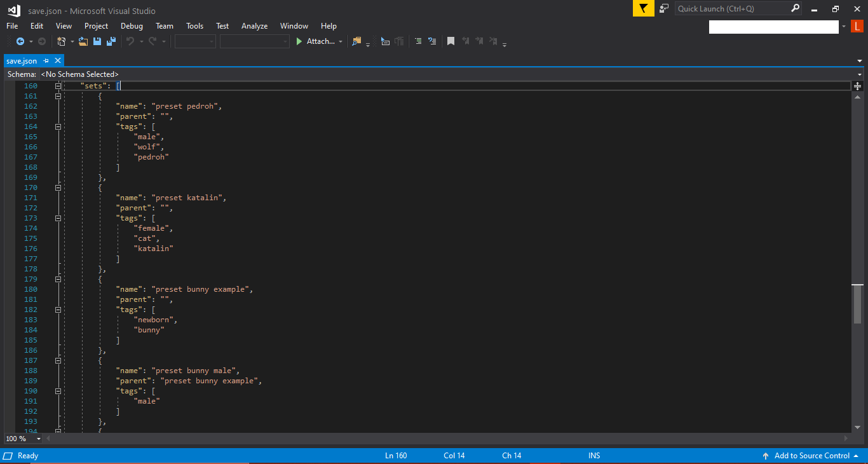Viewport: 868px width, 464px height.
Task: Click the Attach... start button
Action: (x=315, y=41)
